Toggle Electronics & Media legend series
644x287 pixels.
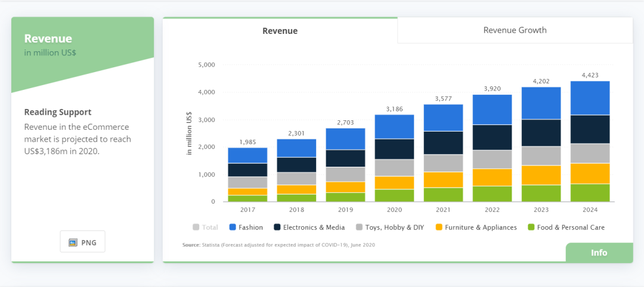tap(309, 227)
